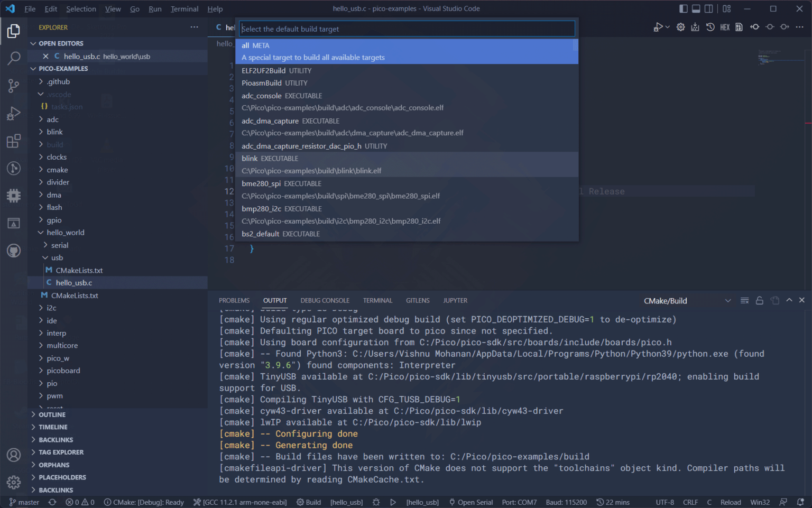
Task: Collapse the hello_world folder
Action: 65,233
